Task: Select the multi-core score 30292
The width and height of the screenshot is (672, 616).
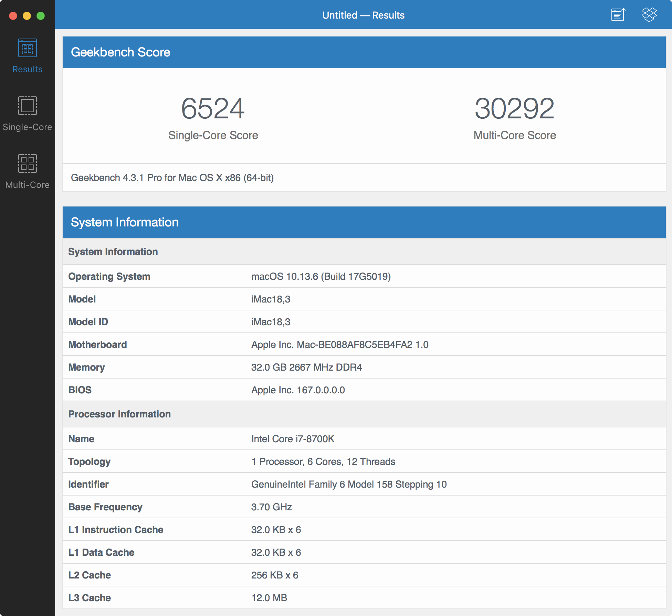Action: 514,109
